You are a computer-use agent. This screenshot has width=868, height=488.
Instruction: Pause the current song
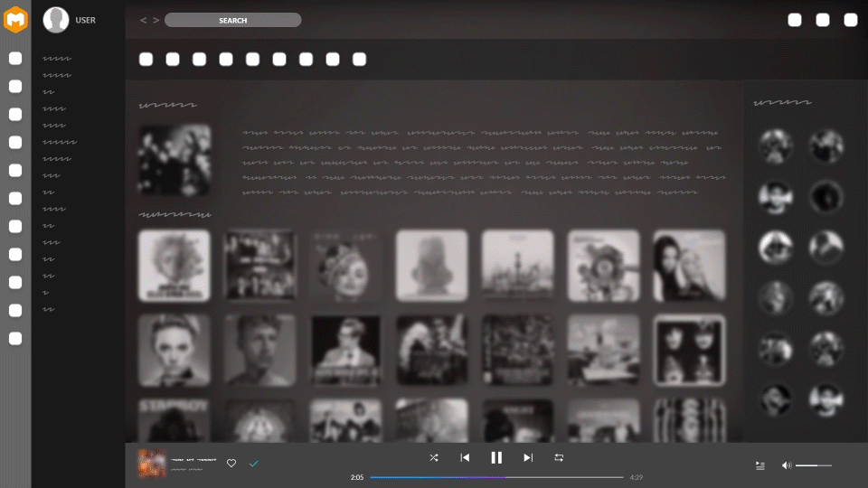point(496,457)
